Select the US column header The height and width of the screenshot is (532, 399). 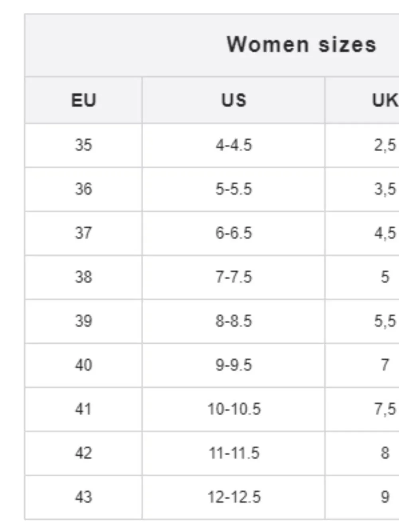point(233,100)
